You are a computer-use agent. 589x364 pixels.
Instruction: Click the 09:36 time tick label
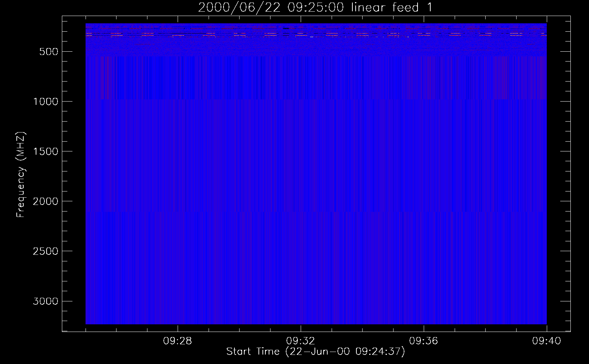424,341
